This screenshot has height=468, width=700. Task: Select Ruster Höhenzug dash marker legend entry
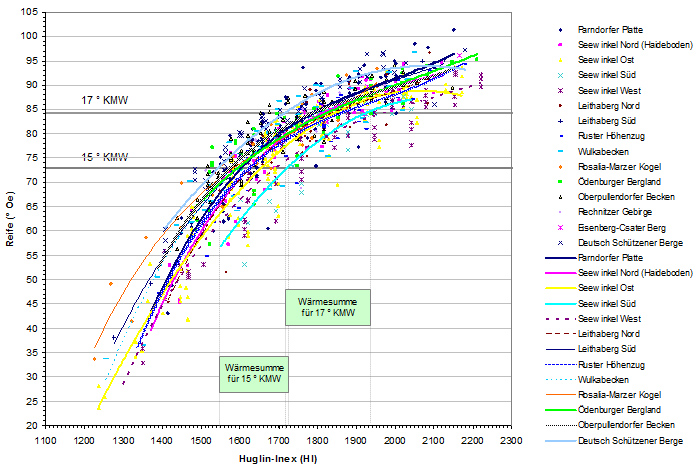coord(601,136)
